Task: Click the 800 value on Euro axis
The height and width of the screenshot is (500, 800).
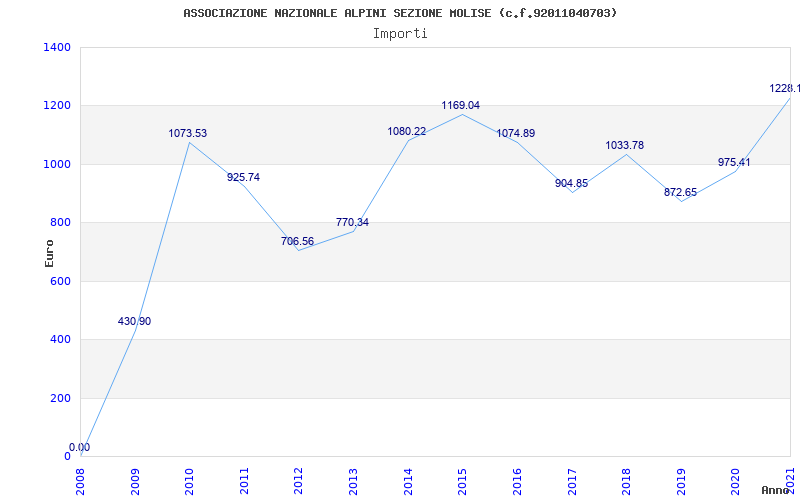Action: pos(60,222)
